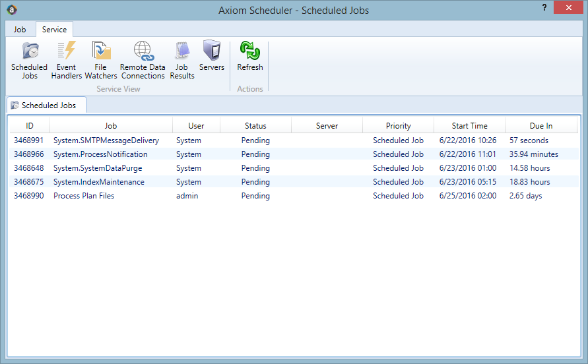Select job ID 3468990
Viewport: 588px width, 364px height.
tap(29, 196)
